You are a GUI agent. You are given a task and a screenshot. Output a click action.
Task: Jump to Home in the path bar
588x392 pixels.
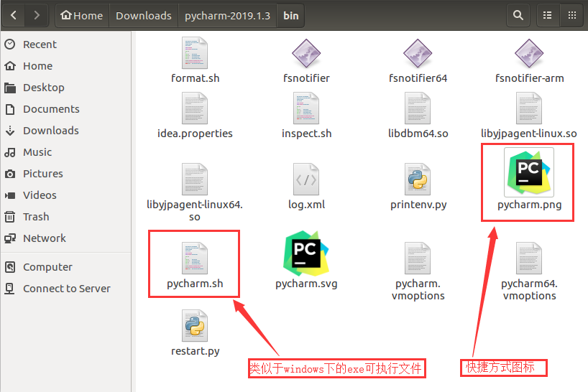click(x=82, y=15)
